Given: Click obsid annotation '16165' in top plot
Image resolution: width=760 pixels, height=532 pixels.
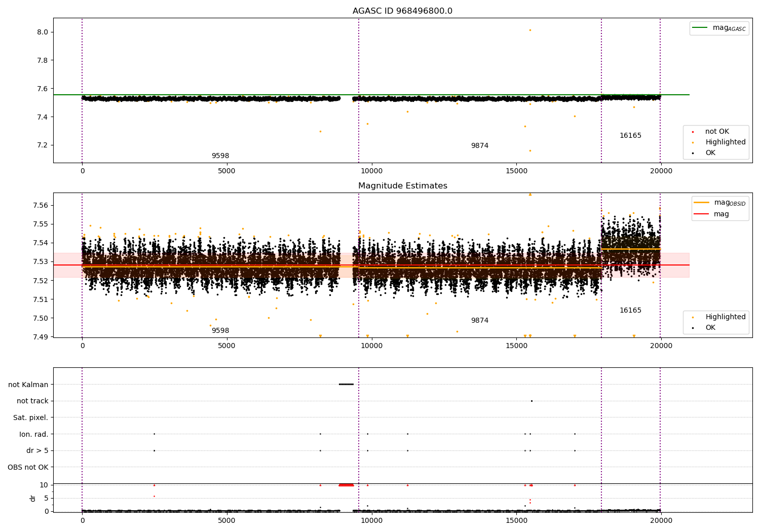Looking at the screenshot, I should coord(630,136).
